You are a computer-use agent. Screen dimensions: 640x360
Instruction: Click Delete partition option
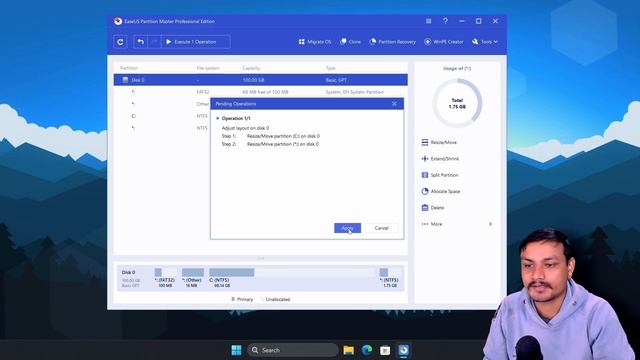433,208
